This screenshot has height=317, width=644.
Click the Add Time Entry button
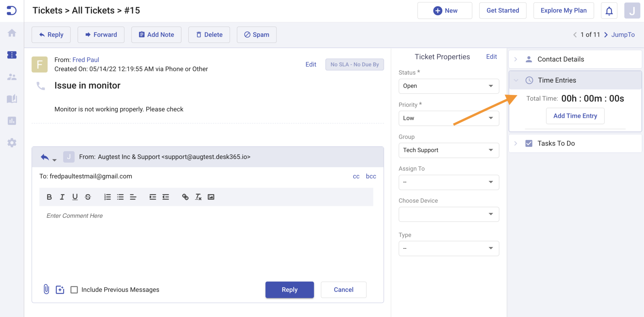tap(575, 116)
